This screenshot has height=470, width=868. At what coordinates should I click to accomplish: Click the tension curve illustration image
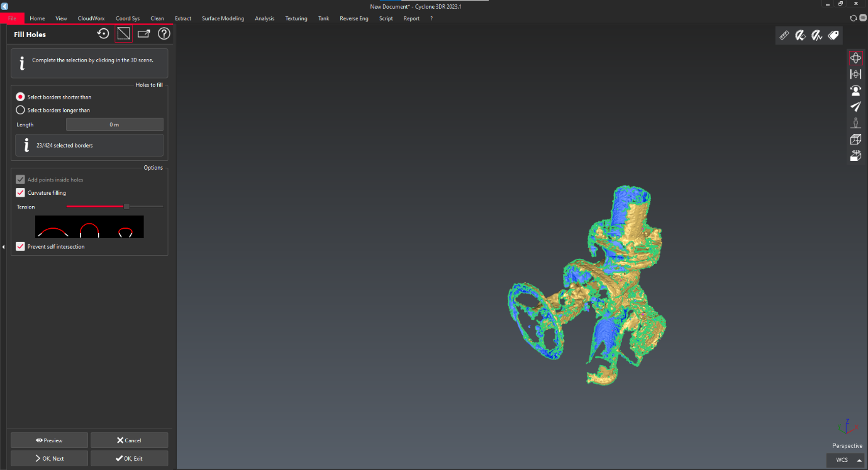point(89,227)
